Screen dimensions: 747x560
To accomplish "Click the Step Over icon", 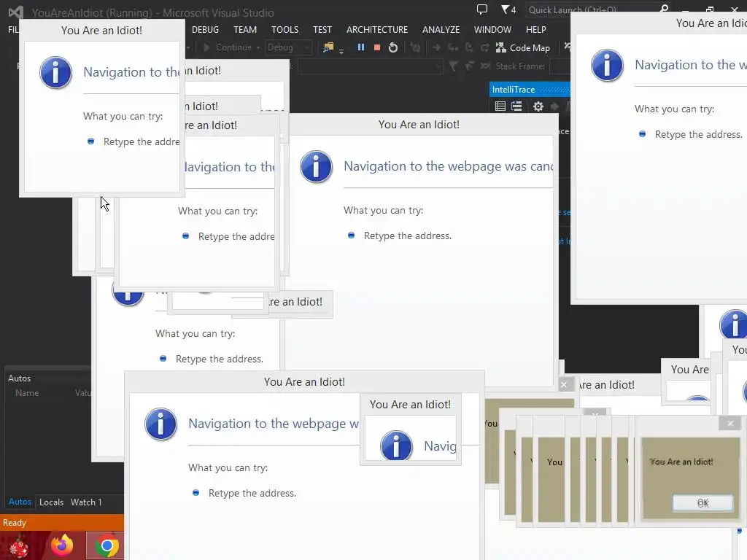I will pos(469,47).
